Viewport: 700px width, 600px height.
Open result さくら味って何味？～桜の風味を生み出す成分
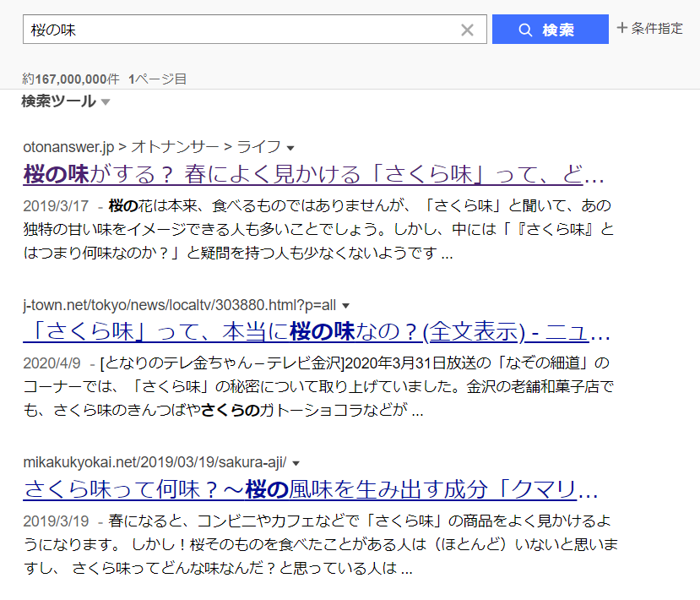click(x=310, y=489)
